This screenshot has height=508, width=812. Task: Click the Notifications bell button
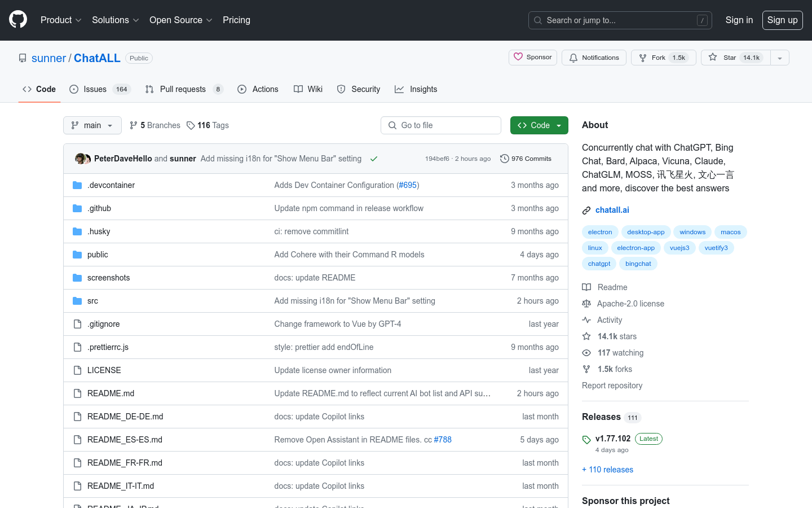tap(594, 58)
